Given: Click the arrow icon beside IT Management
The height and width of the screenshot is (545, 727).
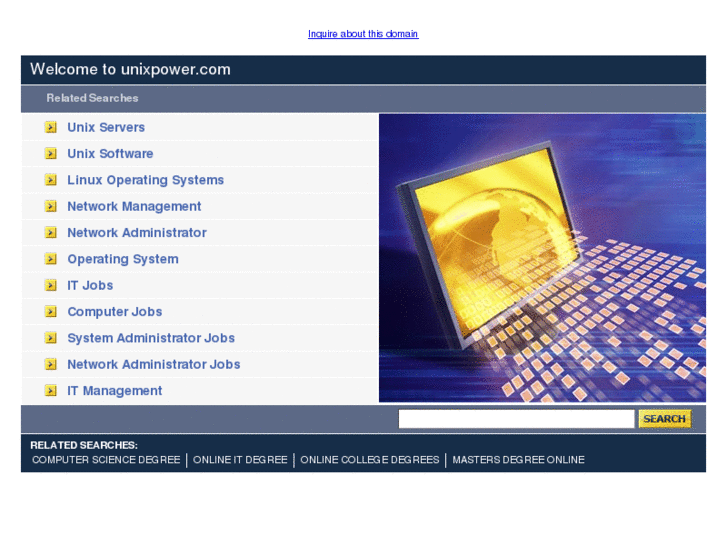Looking at the screenshot, I should (51, 391).
